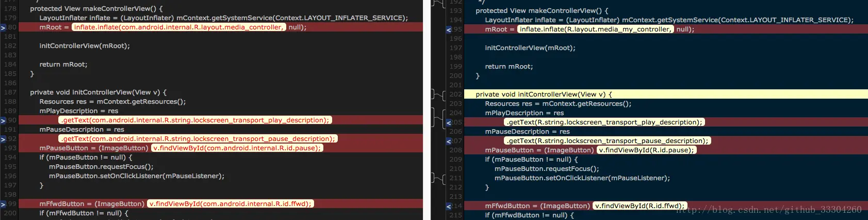Click 'LayoutInflater inflate =' line in right pane

(669, 20)
